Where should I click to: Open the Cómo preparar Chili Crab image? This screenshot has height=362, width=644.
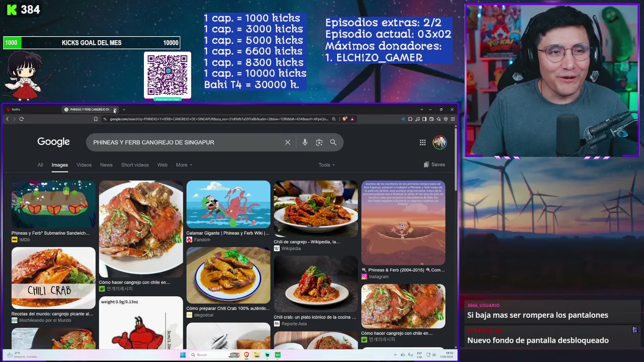click(x=228, y=276)
